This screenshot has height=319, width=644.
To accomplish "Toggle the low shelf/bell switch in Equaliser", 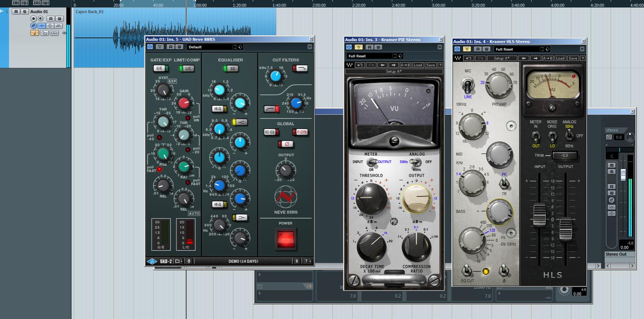I will pos(240,217).
